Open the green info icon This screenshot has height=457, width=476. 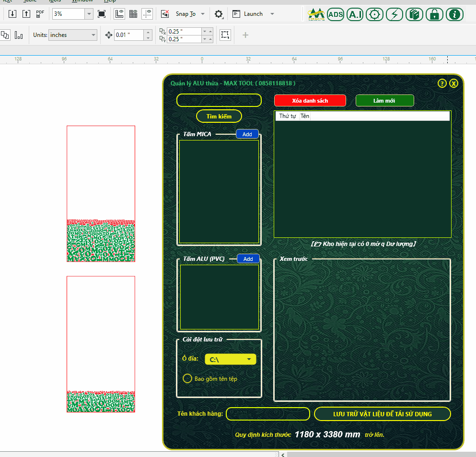[454, 14]
